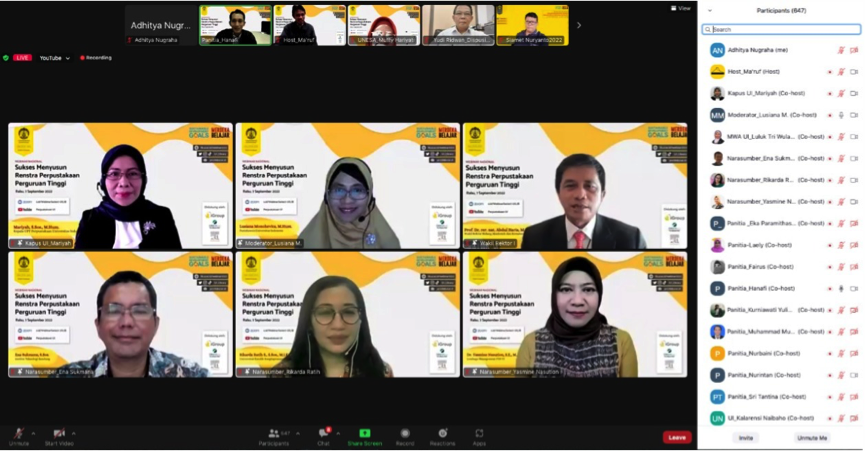Click the green encryption shield icon
The height and width of the screenshot is (451, 865).
tap(6, 57)
